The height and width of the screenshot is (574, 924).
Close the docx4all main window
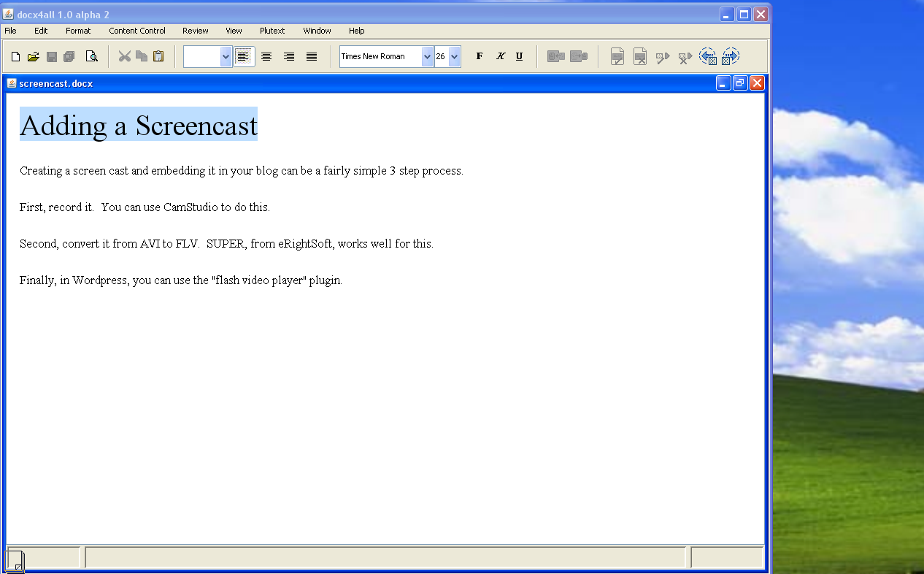pos(761,15)
